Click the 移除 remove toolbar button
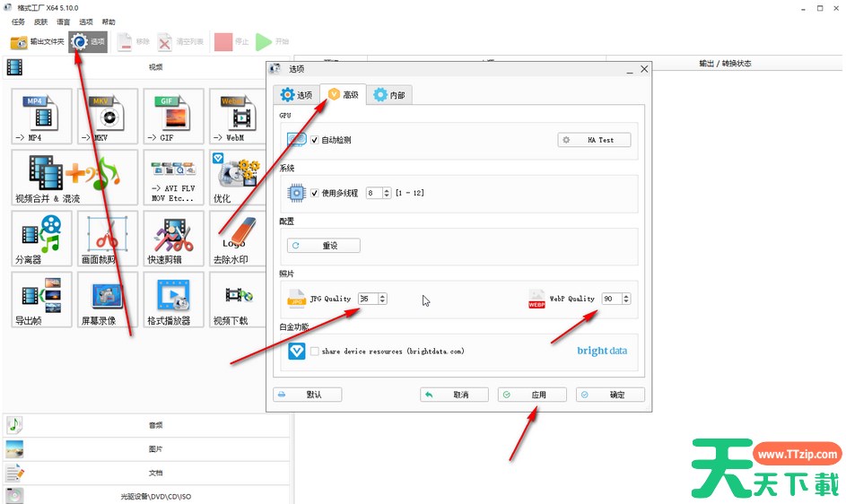Viewport: 846px width, 504px height. 133,41
